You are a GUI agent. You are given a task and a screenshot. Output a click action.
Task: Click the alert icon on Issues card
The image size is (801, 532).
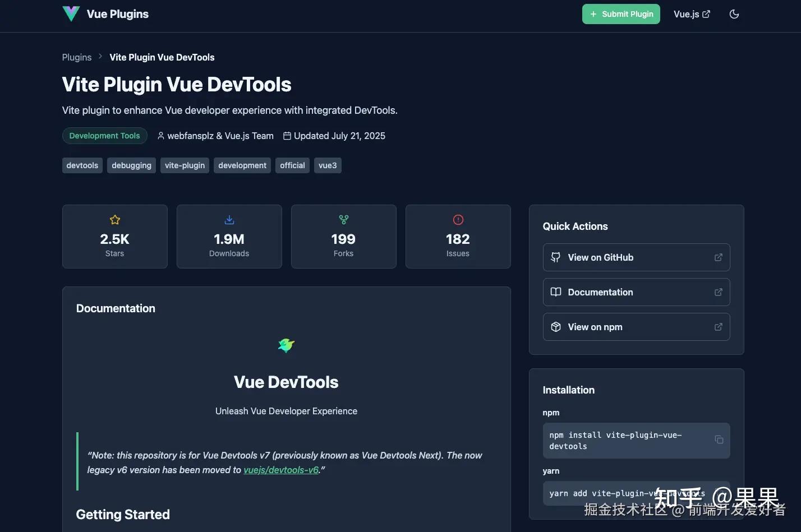(458, 219)
